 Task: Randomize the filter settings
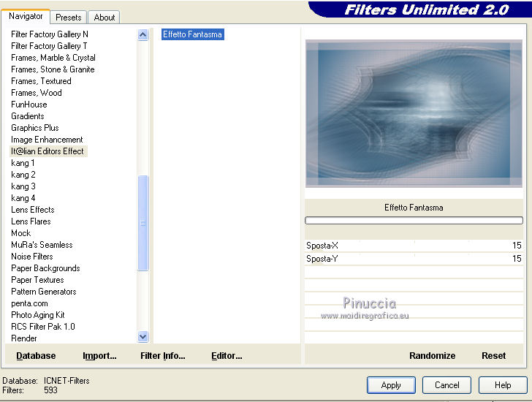pos(433,355)
